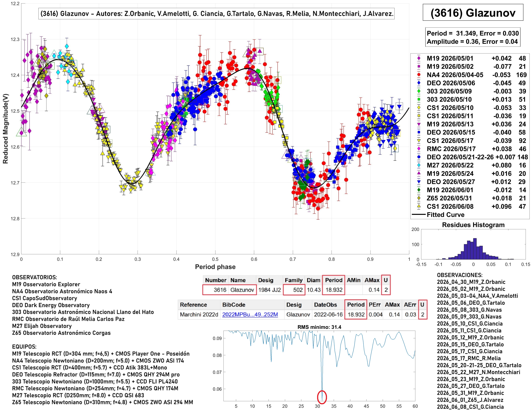Click the blue inverted triangle DEO 2026/05/27 marker
Screen dimensions: 532x418
coord(419,182)
